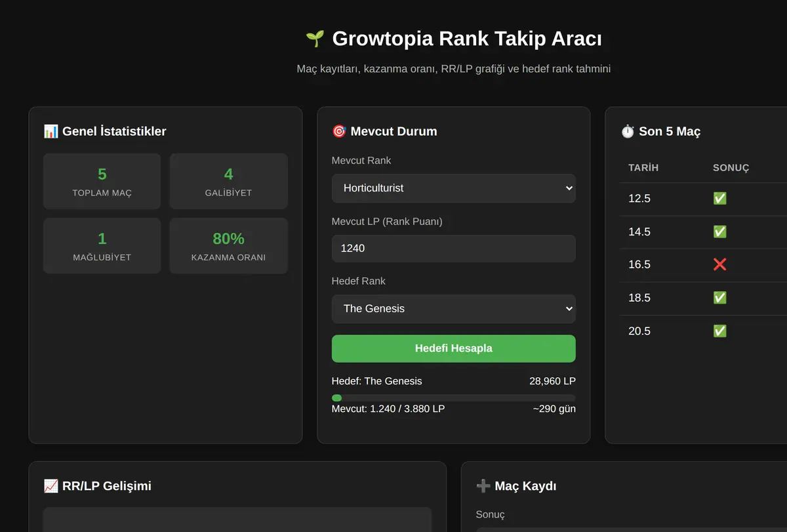Click the 'RR/LP Gelişimi' heading
787x532 pixels.
click(x=107, y=486)
